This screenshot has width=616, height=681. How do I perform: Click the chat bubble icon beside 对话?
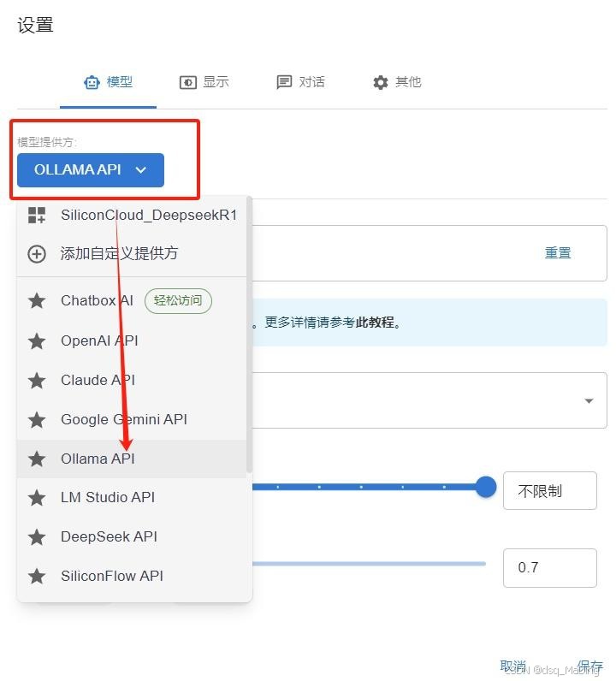[285, 82]
